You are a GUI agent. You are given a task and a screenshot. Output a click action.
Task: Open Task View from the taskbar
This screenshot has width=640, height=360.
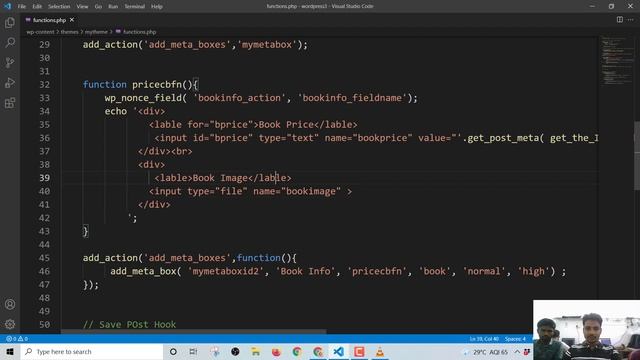193,351
